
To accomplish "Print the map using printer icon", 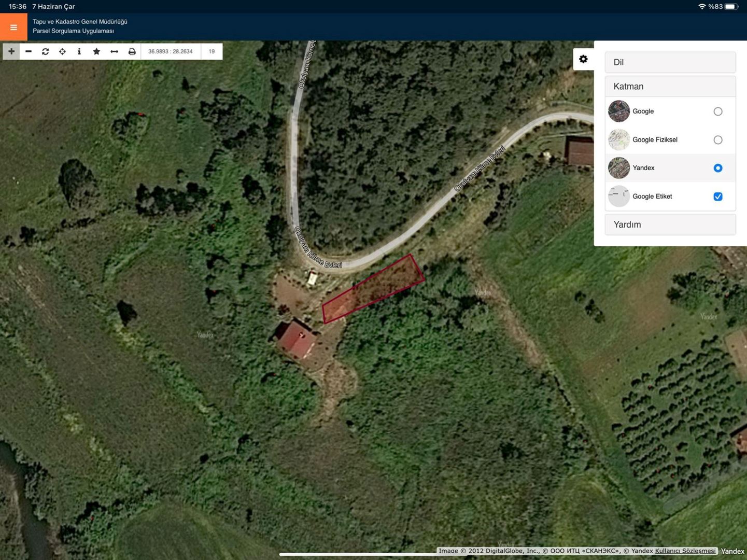I will (132, 51).
